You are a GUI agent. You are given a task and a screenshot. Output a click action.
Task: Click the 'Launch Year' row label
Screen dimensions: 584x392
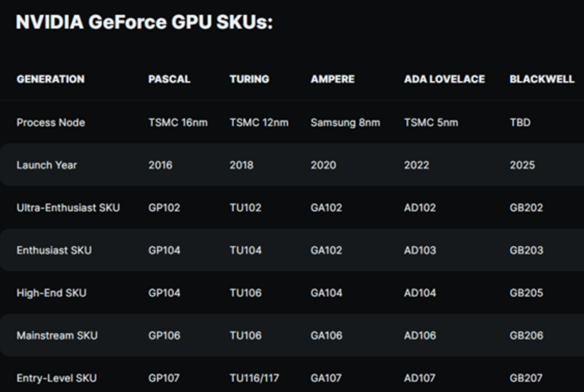pyautogui.click(x=46, y=165)
